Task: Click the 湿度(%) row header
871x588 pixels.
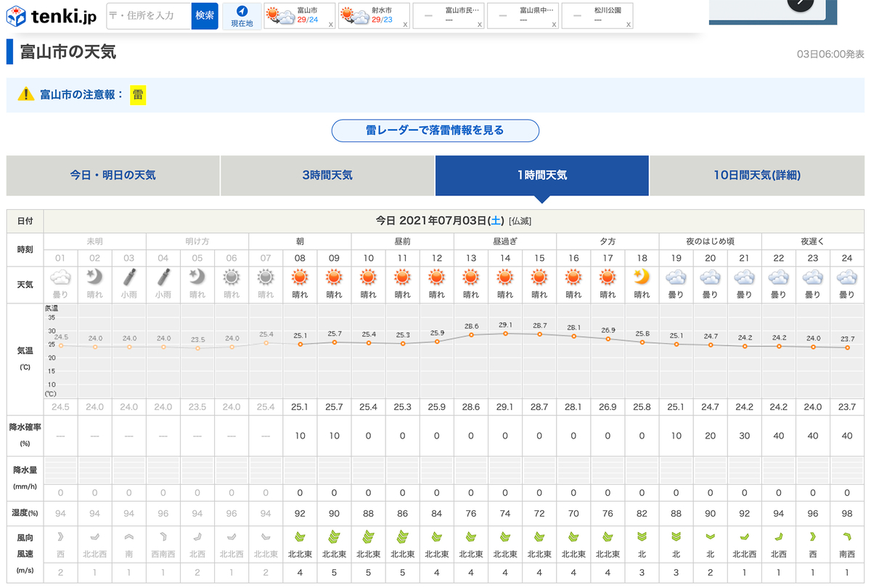Action: tap(25, 513)
